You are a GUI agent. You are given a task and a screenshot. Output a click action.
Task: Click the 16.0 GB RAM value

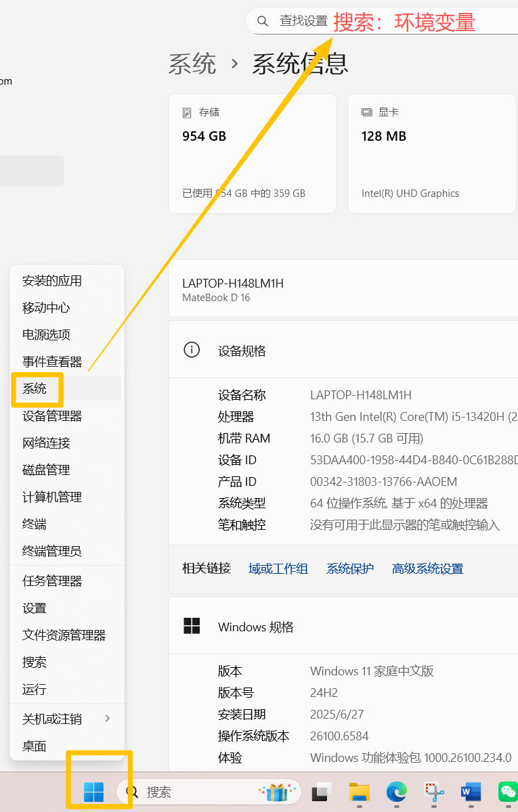[x=367, y=438]
